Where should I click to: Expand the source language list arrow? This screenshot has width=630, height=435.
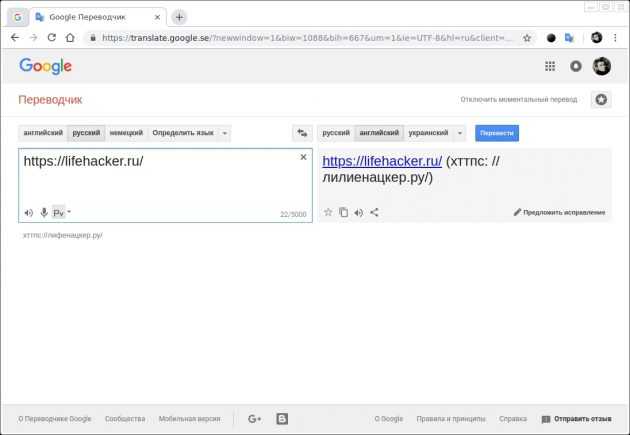click(x=225, y=133)
